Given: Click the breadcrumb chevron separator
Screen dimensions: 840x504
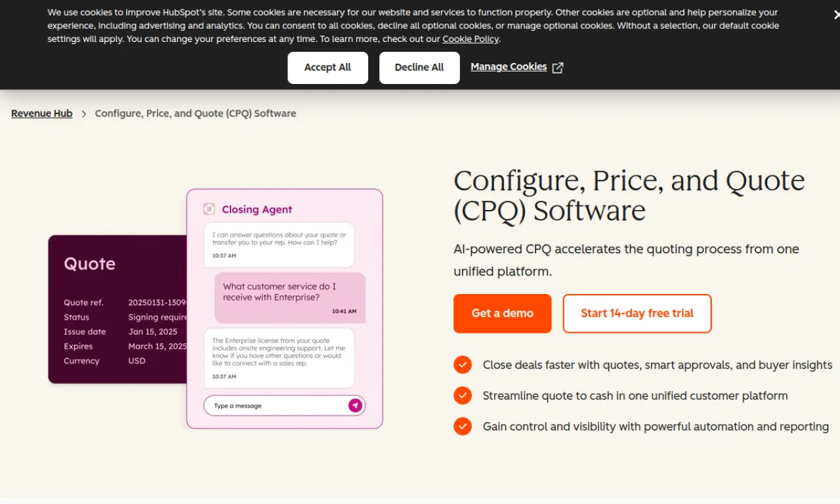Looking at the screenshot, I should tap(84, 114).
